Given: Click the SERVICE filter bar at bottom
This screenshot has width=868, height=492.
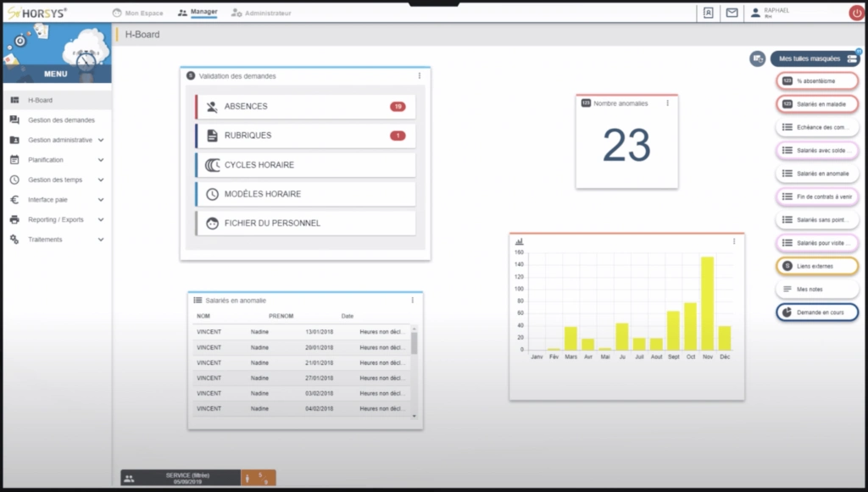Looking at the screenshot, I should [x=181, y=478].
